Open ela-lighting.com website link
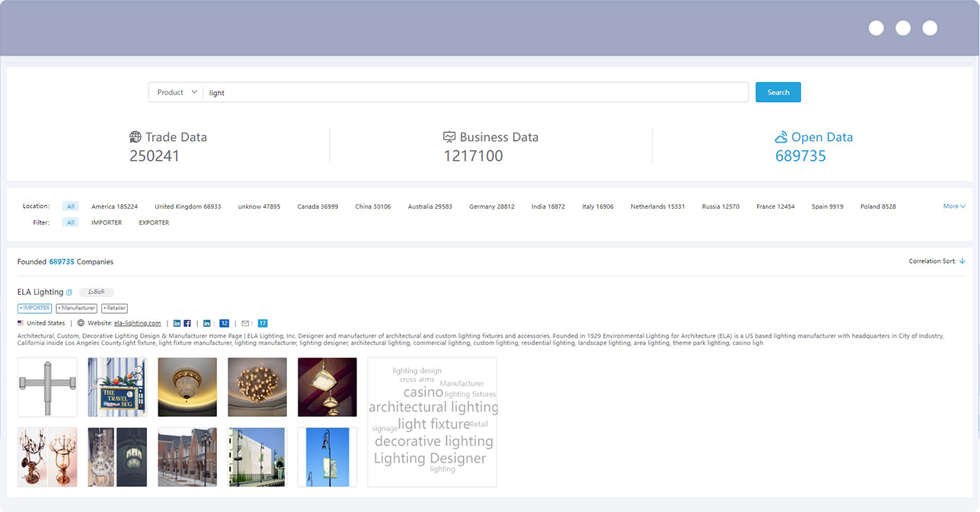This screenshot has height=512, width=980. tap(137, 323)
